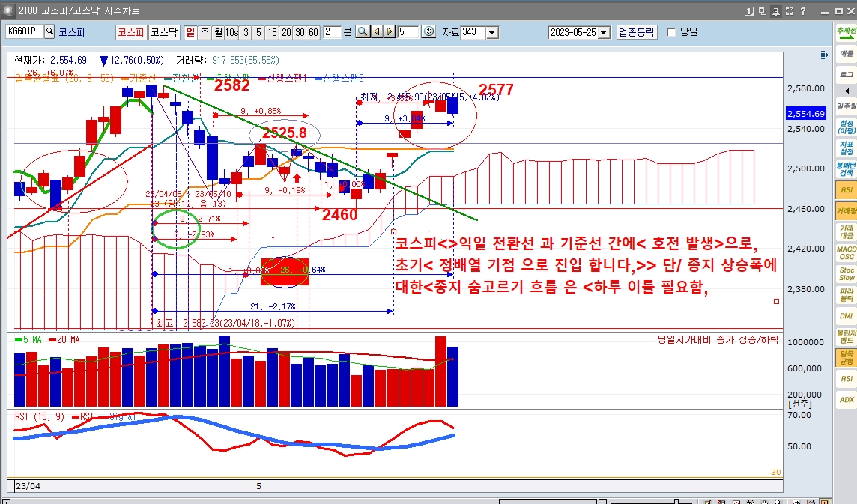The image size is (857, 504).
Task: Collapse the side panel with black arrow
Action: pyautogui.click(x=846, y=91)
